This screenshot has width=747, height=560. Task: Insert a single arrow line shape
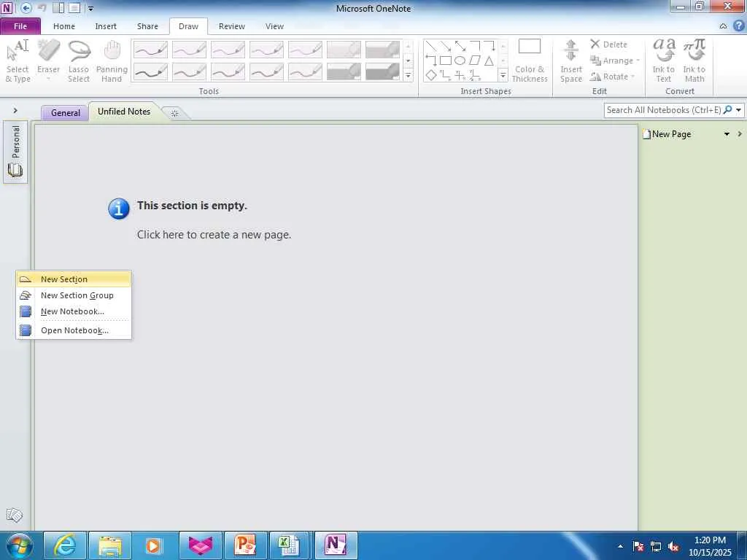(446, 46)
